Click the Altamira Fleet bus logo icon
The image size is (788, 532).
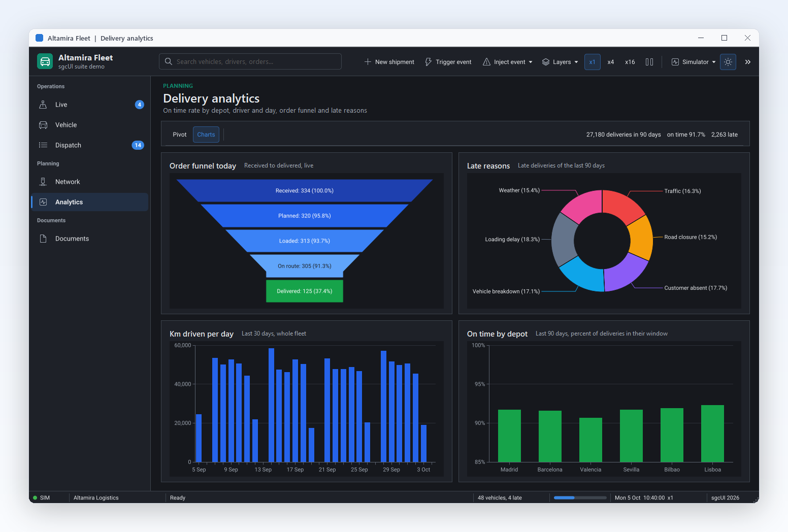pyautogui.click(x=45, y=61)
